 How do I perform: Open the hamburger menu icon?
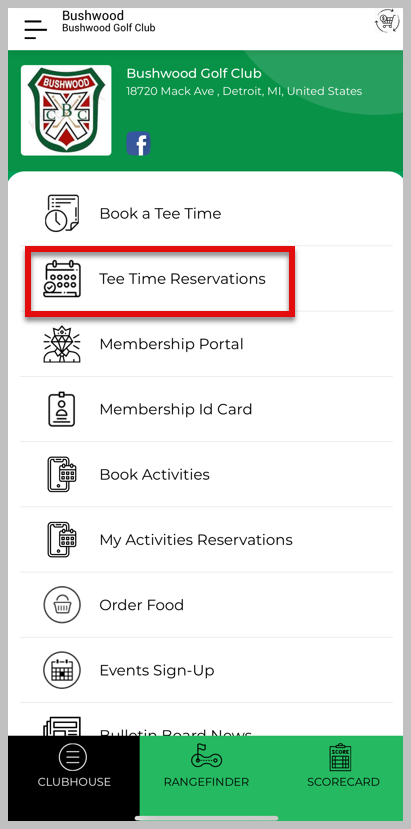click(35, 29)
